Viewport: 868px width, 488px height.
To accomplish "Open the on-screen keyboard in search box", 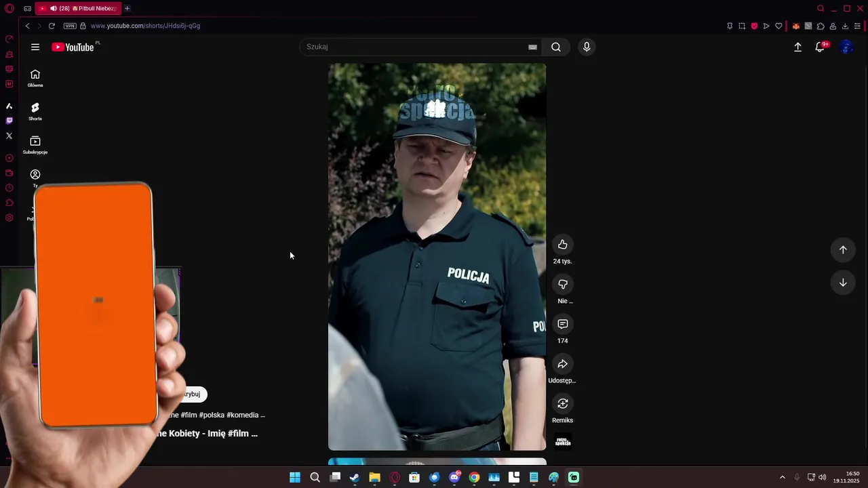I will pyautogui.click(x=532, y=47).
